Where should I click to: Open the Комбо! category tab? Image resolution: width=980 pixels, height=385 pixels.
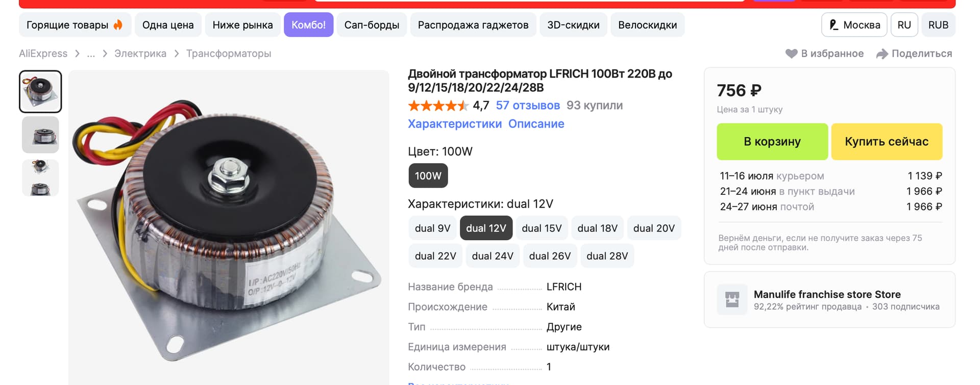point(308,24)
